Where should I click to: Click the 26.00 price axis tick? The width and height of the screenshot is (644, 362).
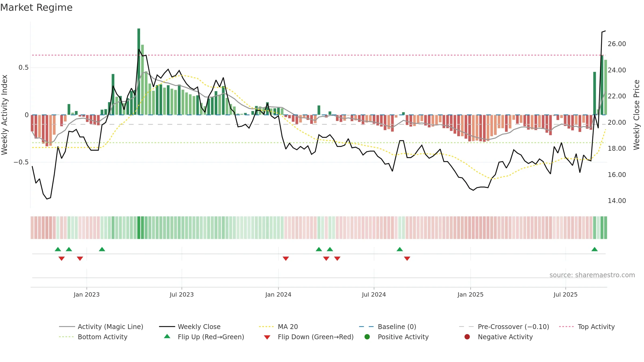[x=617, y=44]
